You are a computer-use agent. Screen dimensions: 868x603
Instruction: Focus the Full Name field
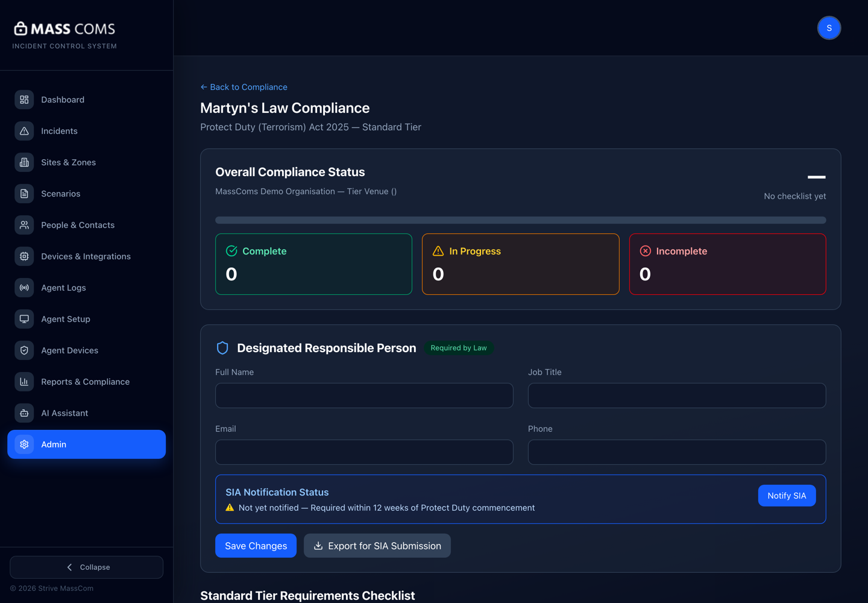(364, 396)
